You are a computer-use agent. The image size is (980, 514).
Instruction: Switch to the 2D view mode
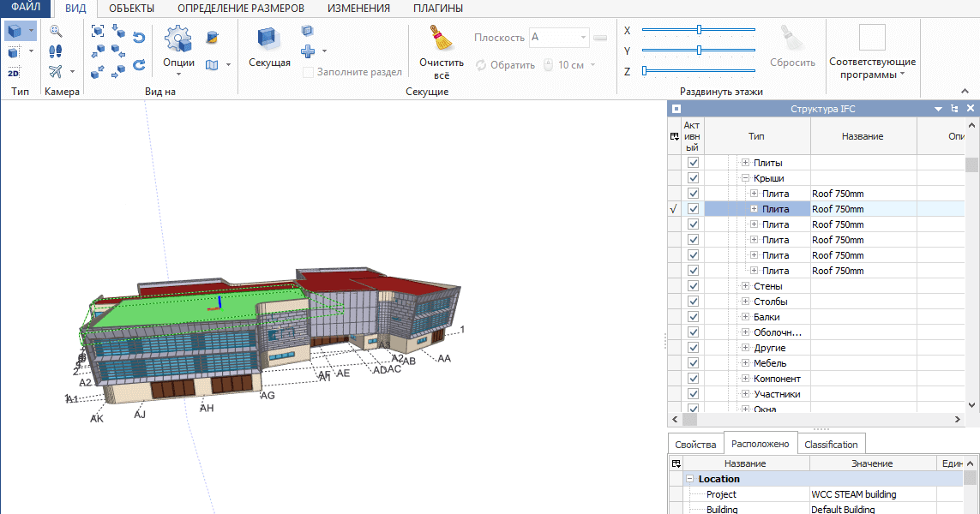coord(13,74)
